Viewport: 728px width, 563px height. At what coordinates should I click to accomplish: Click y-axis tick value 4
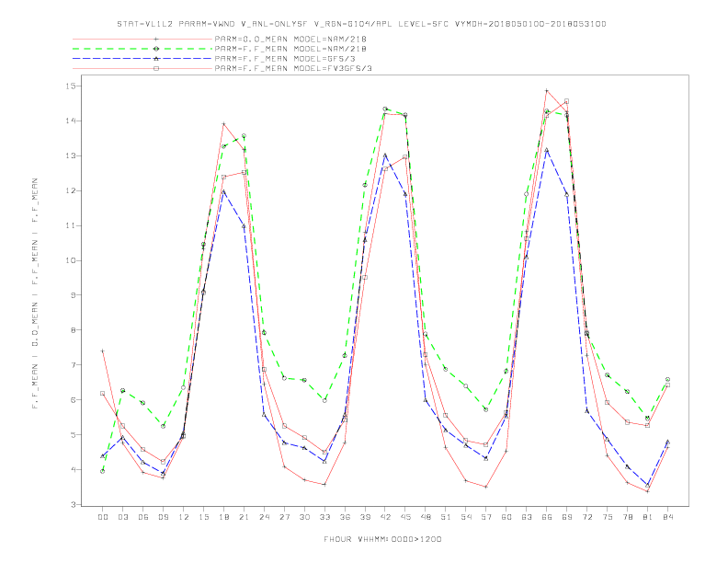point(73,470)
